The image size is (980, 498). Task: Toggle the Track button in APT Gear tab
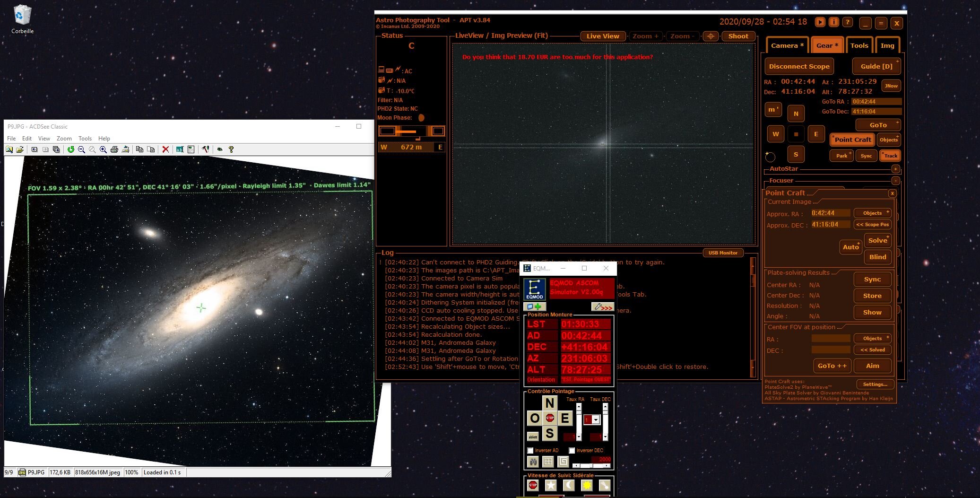890,156
